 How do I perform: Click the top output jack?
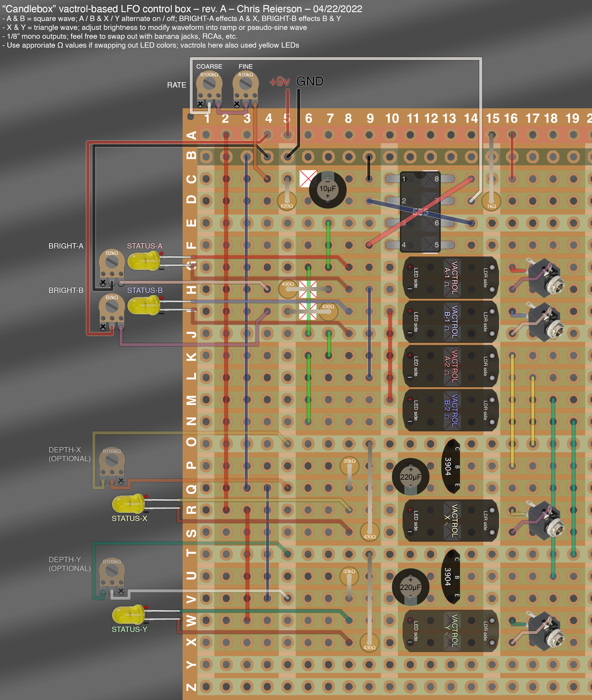[545, 278]
